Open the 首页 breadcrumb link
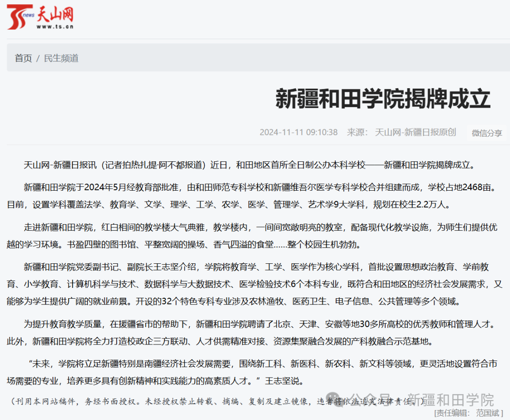The width and height of the screenshot is (510, 420). pyautogui.click(x=22, y=58)
